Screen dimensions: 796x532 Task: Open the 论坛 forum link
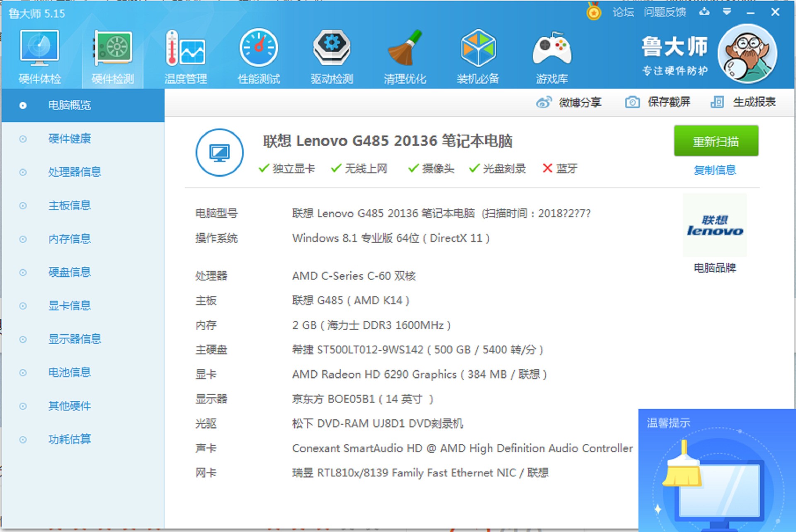click(623, 12)
